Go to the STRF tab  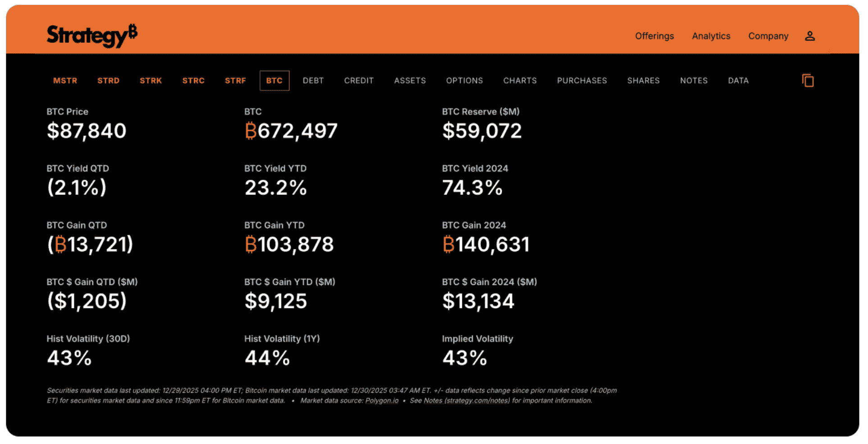pyautogui.click(x=235, y=81)
